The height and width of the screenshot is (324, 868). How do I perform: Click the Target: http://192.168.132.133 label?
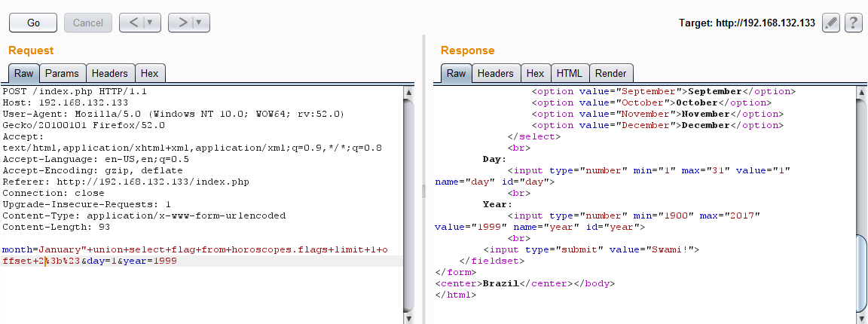coord(747,23)
